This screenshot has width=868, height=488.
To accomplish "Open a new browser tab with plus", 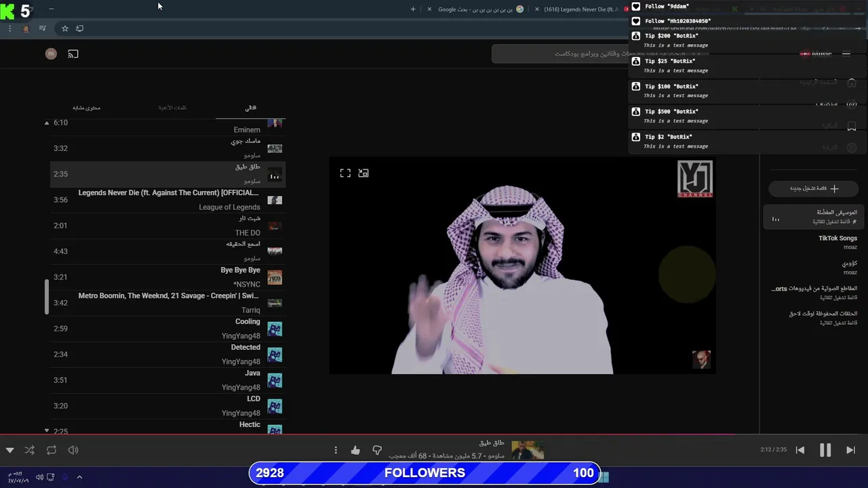I will pyautogui.click(x=413, y=9).
